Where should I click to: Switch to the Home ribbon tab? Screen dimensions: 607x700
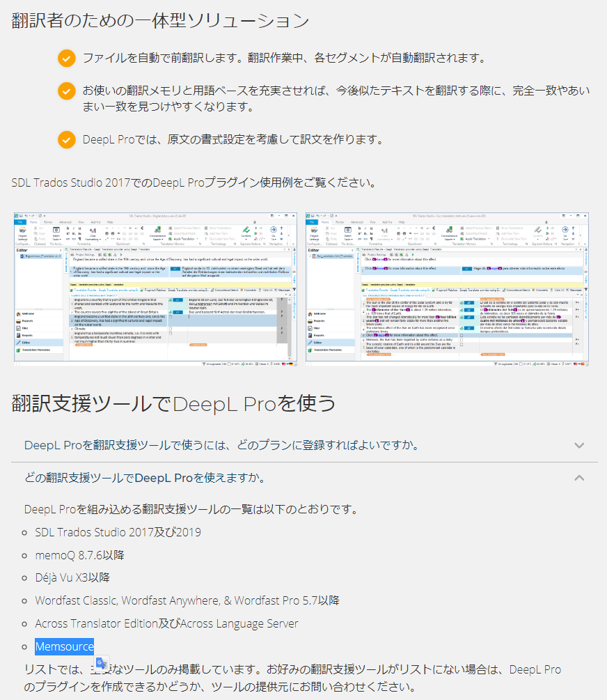click(32, 221)
